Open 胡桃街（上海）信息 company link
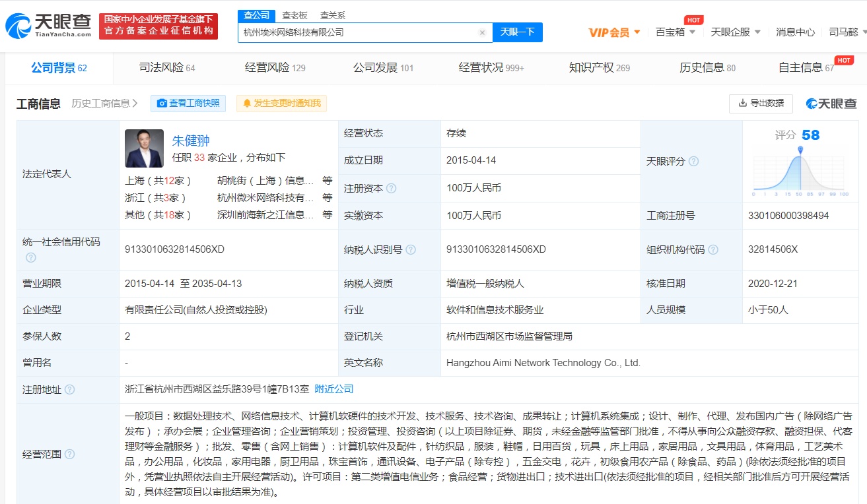Screen dimensions: 867x504 [265, 180]
